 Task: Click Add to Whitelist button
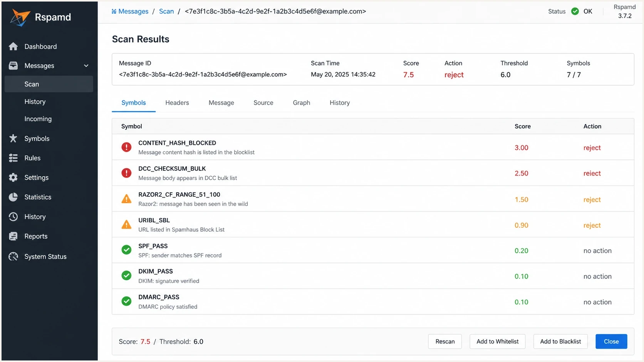(498, 342)
